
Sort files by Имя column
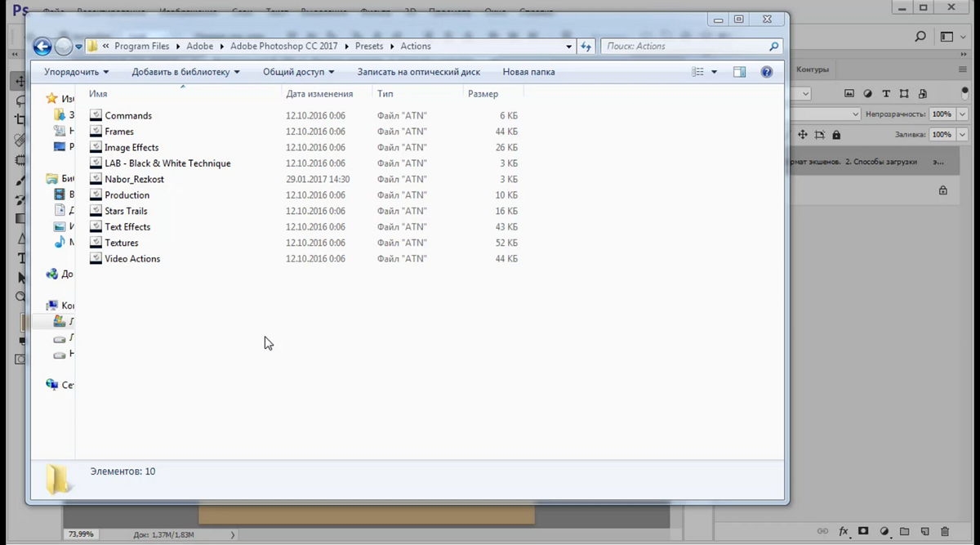[98, 94]
